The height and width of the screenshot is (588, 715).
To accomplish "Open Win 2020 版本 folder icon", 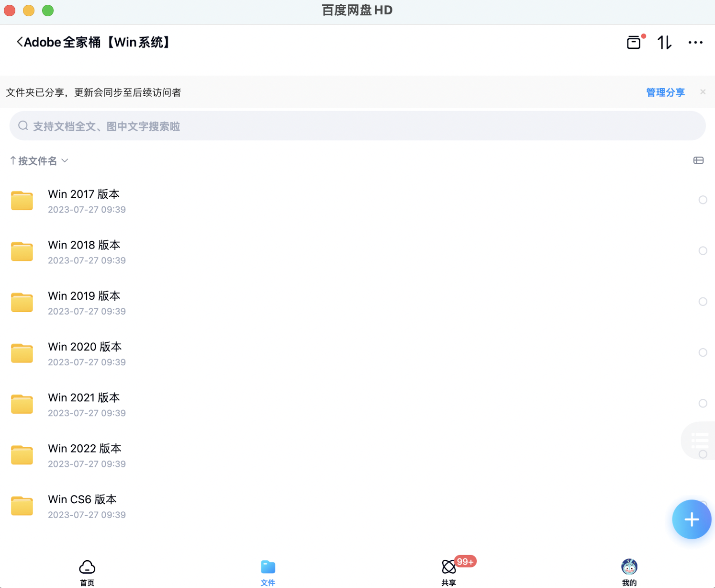I will pos(22,353).
